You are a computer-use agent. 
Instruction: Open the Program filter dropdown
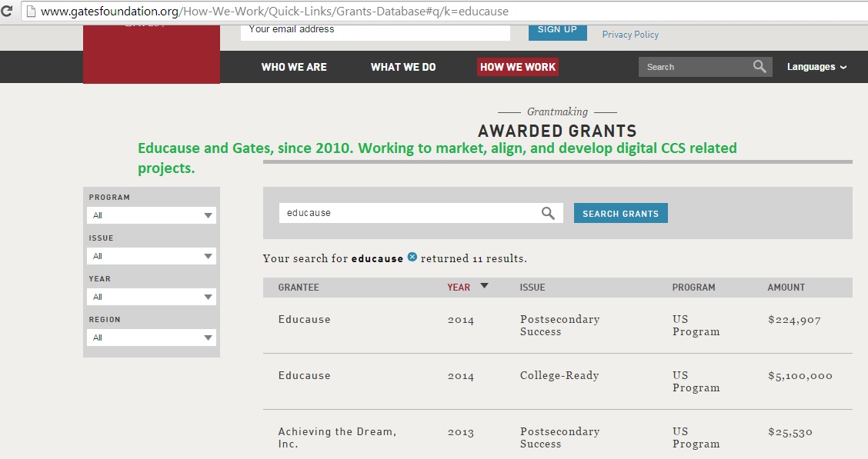tap(152, 215)
